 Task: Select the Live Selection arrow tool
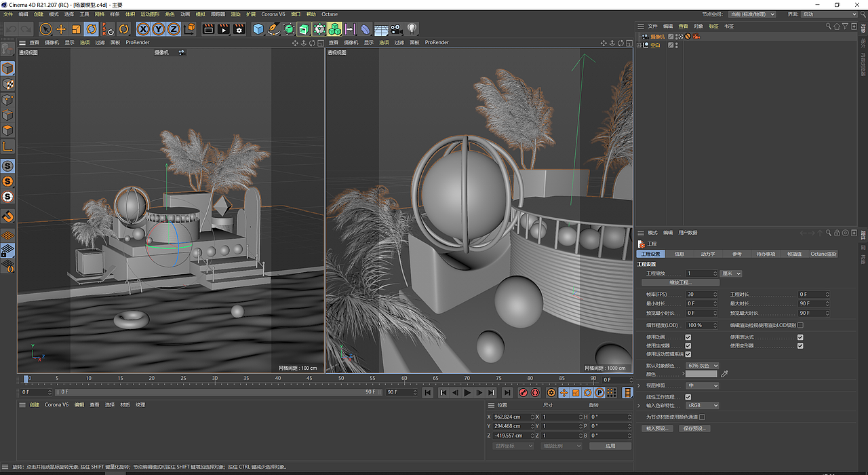tap(45, 29)
